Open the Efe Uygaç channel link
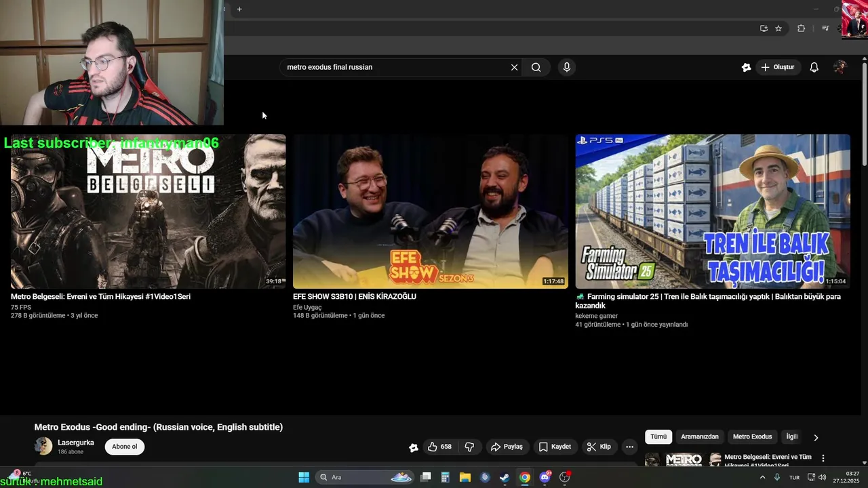This screenshot has width=868, height=488. tap(307, 308)
